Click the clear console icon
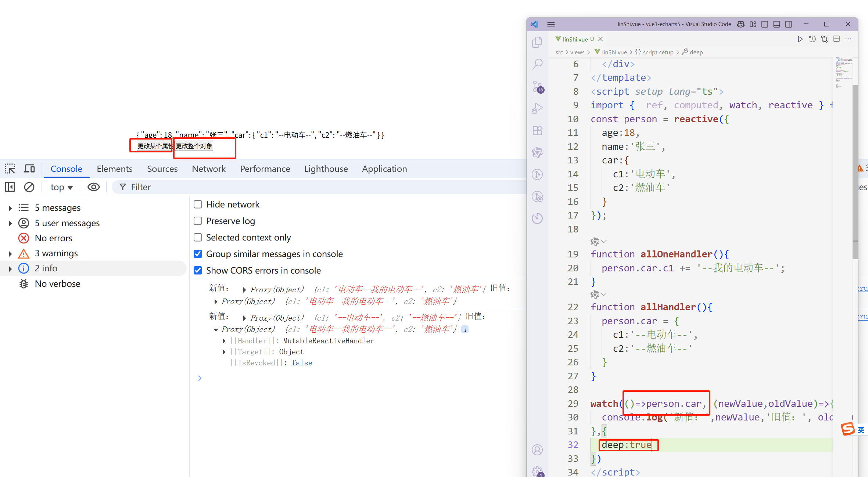Image resolution: width=868 pixels, height=477 pixels. click(29, 187)
